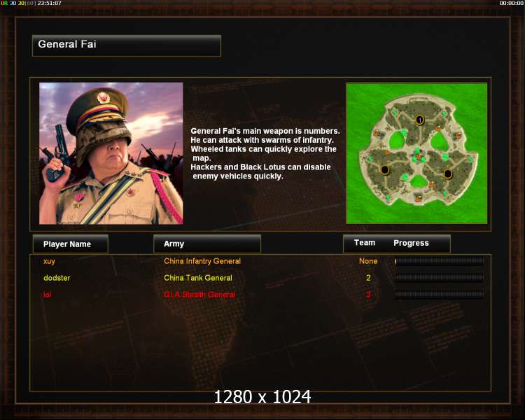Image resolution: width=525 pixels, height=420 pixels.
Task: Click the medal on the general's chest
Action: click(x=79, y=199)
